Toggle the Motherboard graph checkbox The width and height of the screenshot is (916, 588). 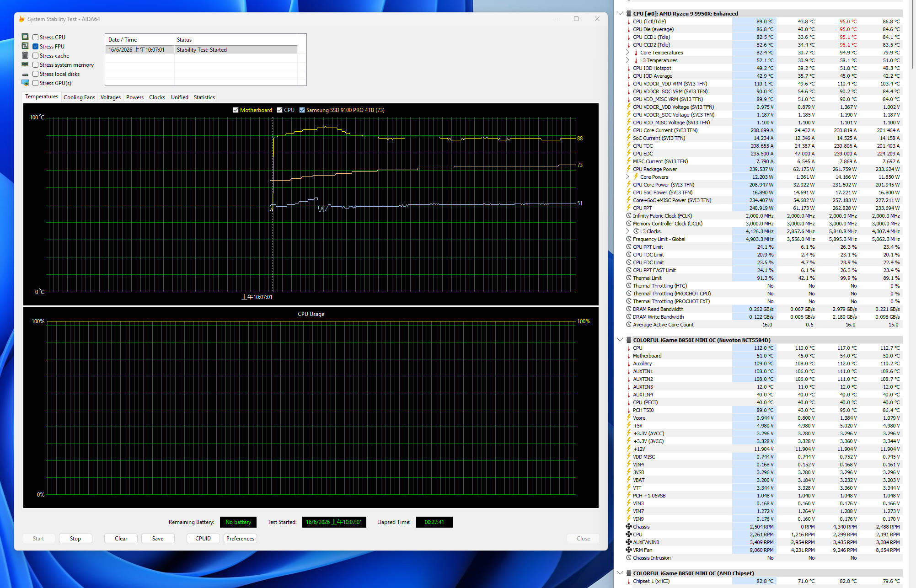tap(236, 110)
